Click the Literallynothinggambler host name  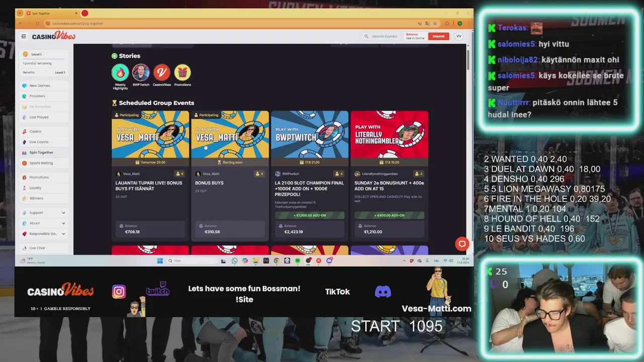[380, 174]
